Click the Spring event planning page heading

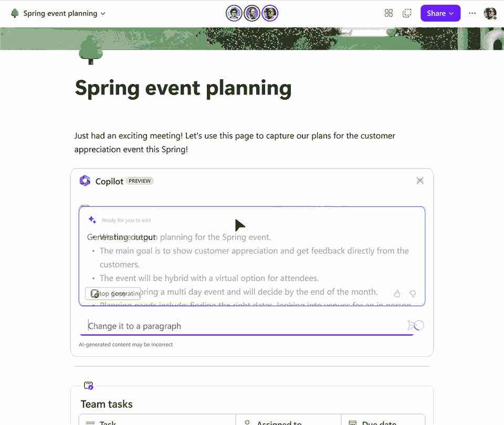[183, 89]
